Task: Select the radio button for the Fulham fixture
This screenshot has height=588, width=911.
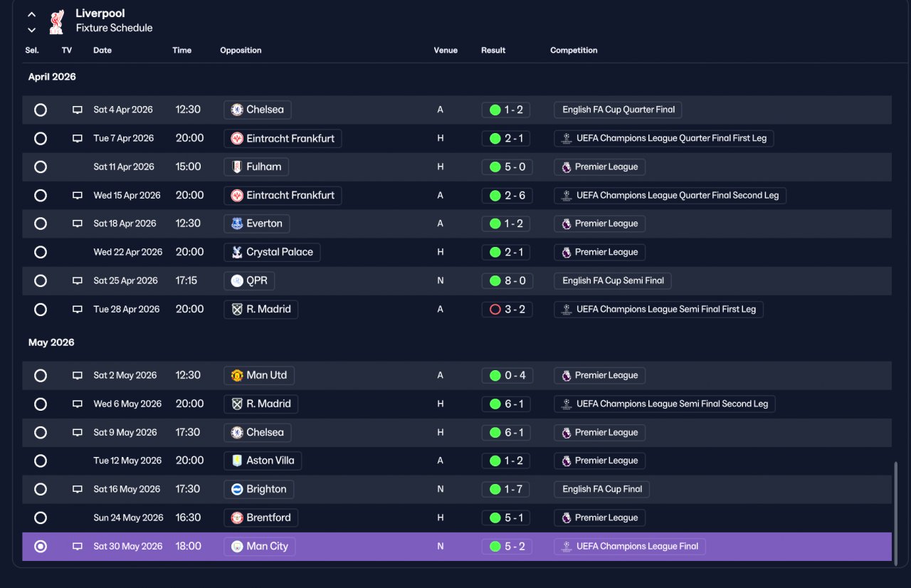Action: [41, 167]
